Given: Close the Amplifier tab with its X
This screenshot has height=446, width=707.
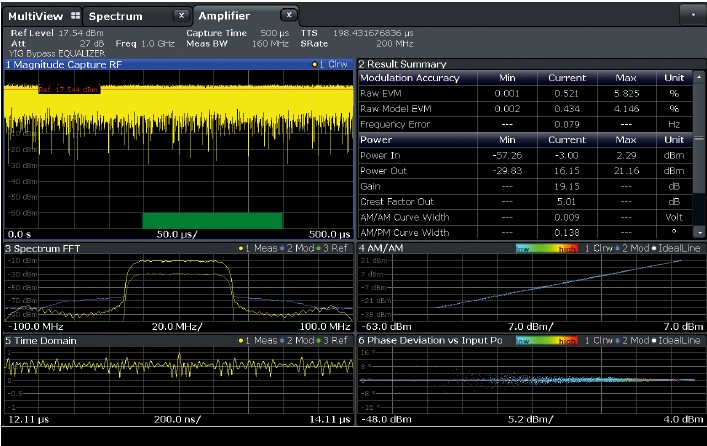Looking at the screenshot, I should tap(288, 16).
